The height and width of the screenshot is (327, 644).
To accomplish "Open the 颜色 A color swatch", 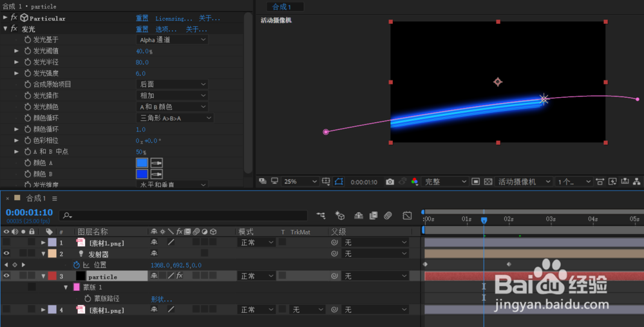I will tap(142, 163).
